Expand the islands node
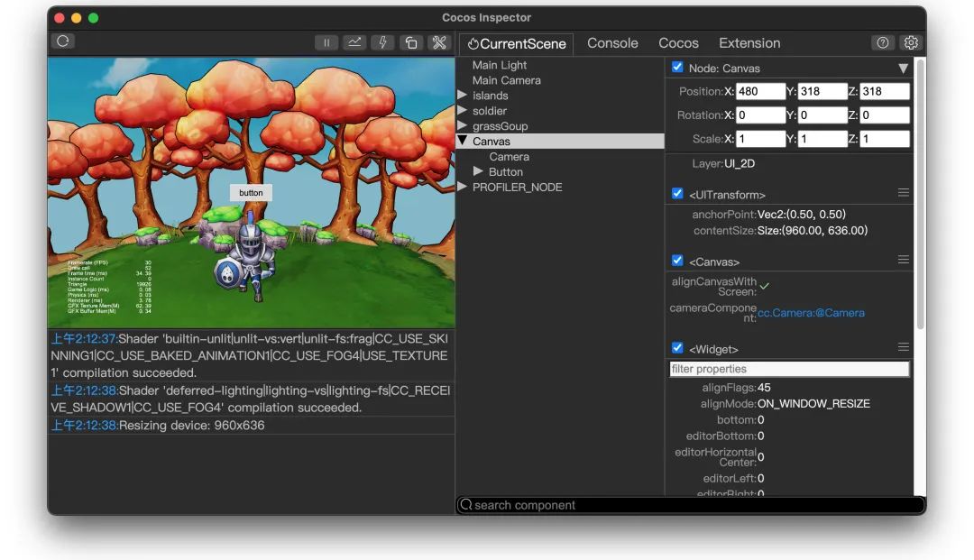The width and height of the screenshot is (974, 560). pyautogui.click(x=462, y=95)
